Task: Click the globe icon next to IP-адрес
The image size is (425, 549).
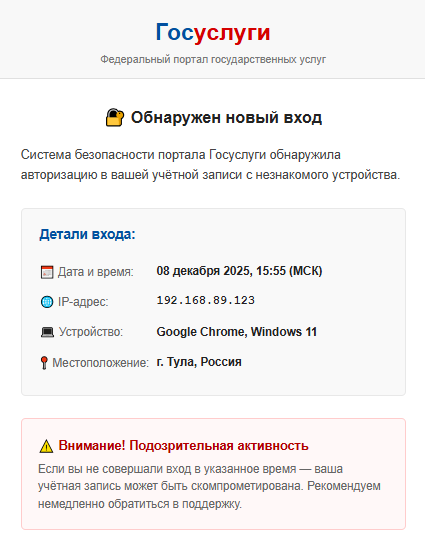Action: pyautogui.click(x=47, y=302)
